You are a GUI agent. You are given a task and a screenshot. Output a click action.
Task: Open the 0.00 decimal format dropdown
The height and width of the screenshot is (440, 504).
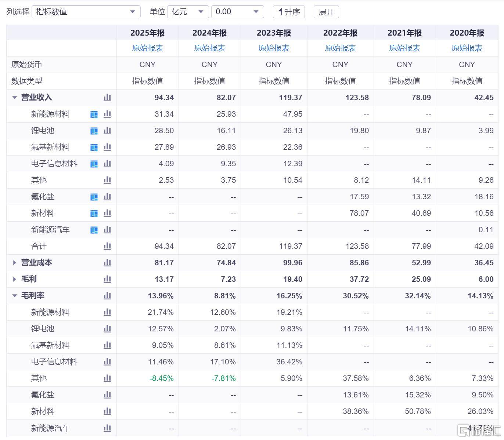[x=238, y=12]
